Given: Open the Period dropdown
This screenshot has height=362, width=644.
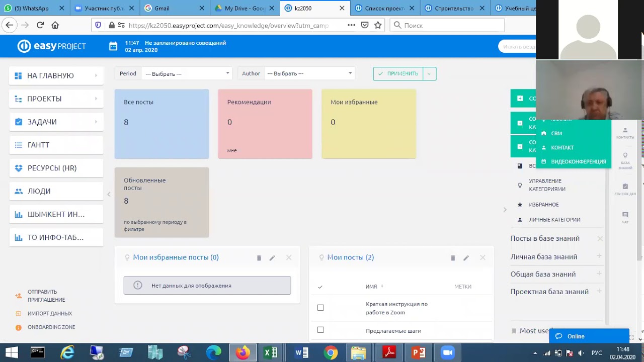Looking at the screenshot, I should coord(187,73).
